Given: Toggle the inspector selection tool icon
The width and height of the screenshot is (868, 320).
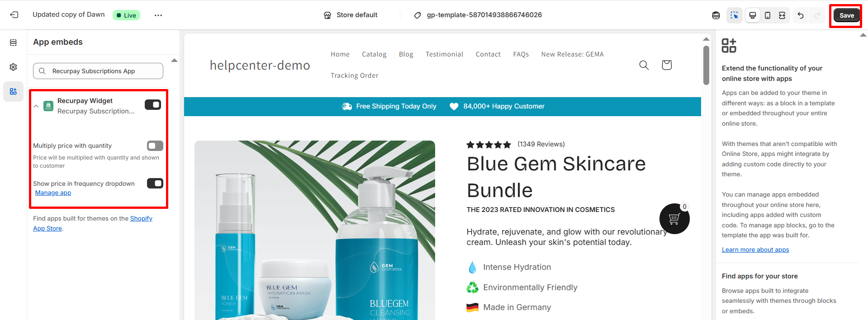Looking at the screenshot, I should tap(734, 15).
